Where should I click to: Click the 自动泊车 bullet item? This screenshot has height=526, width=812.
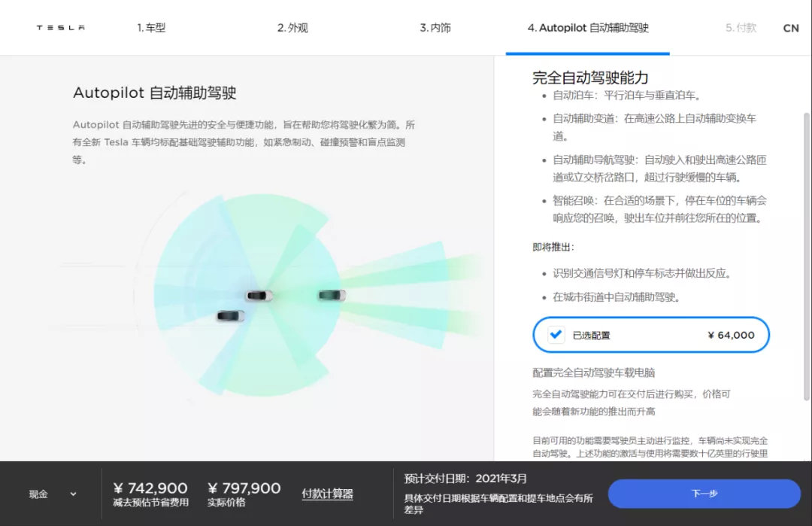626,96
